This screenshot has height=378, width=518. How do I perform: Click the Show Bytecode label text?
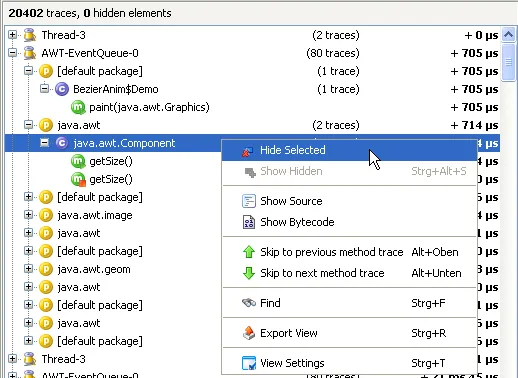tap(297, 222)
